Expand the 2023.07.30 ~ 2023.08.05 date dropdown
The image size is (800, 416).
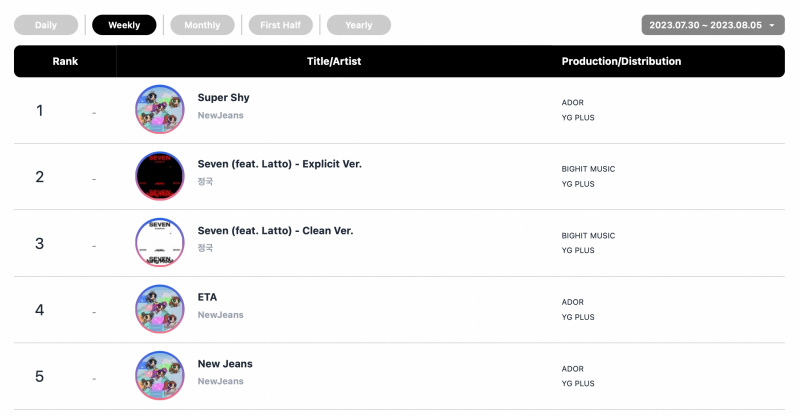point(713,25)
